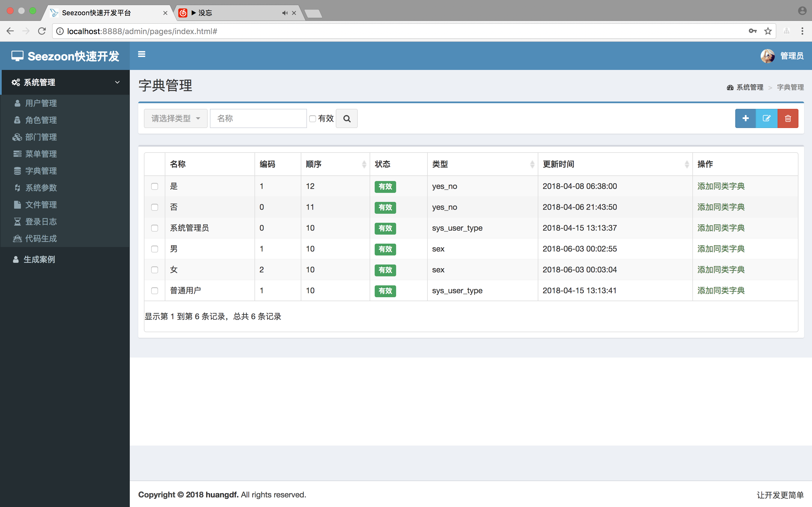Screen dimensions: 812x507
Task: Click 添加同类字典 for 女 row
Action: coord(721,269)
